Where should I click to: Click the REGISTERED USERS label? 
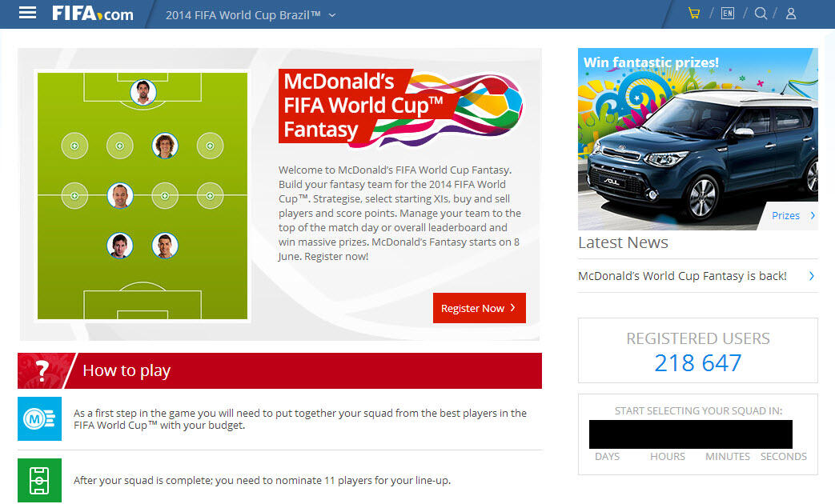pos(697,338)
